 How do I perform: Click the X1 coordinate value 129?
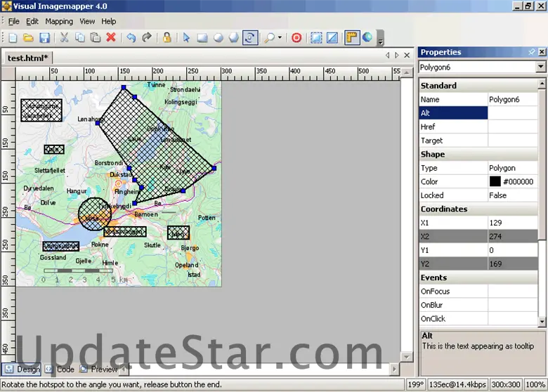[513, 223]
